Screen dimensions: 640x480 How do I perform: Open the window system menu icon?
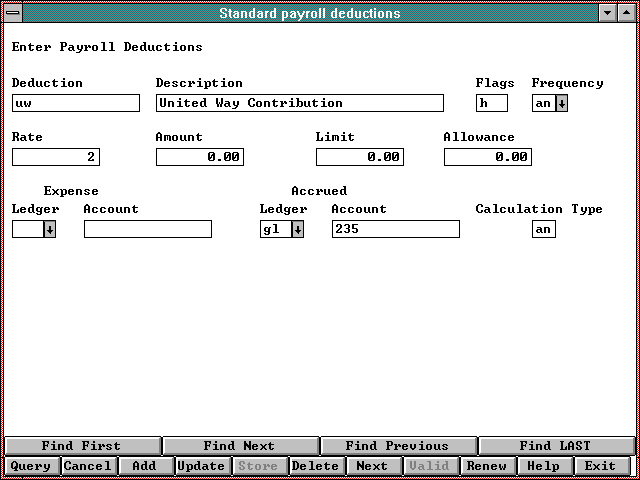point(12,13)
